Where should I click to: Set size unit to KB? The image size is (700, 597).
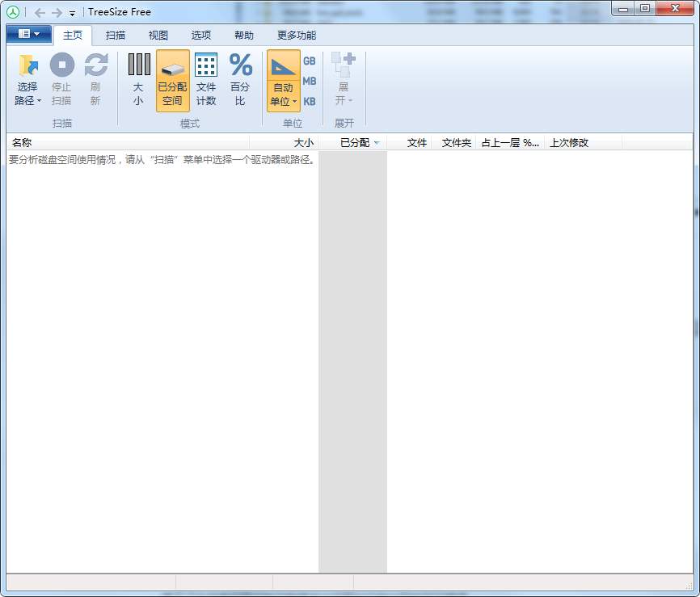click(x=310, y=101)
